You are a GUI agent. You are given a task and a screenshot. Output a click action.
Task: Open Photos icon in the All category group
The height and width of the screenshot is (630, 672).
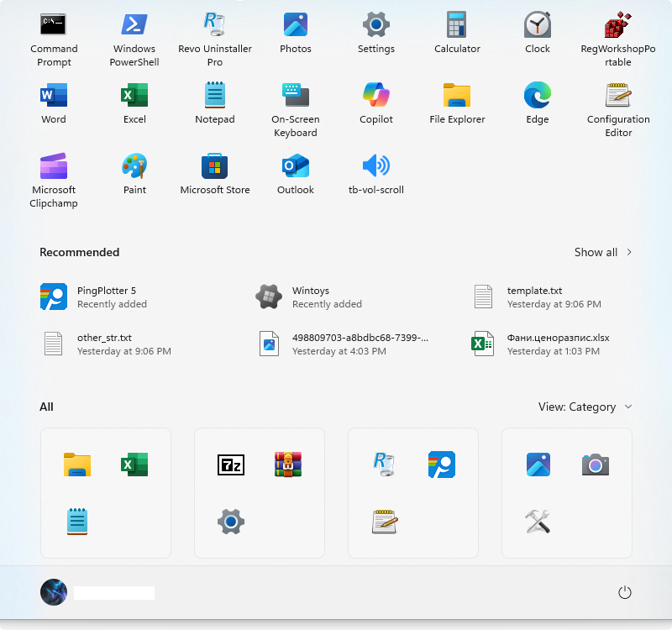coord(538,465)
